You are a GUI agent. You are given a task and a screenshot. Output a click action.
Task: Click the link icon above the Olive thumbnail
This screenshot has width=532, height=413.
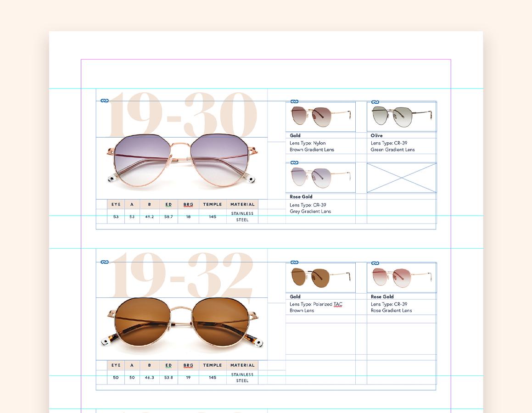coord(375,102)
